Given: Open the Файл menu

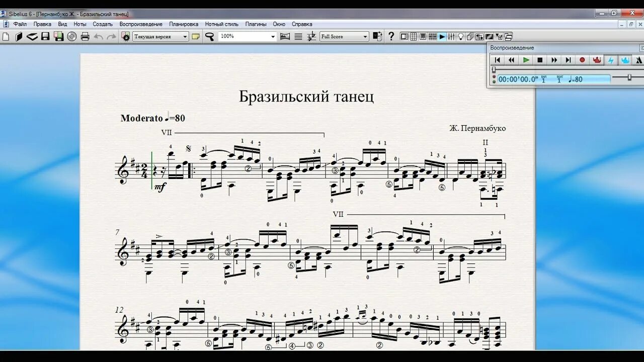Looking at the screenshot, I should click(20, 24).
